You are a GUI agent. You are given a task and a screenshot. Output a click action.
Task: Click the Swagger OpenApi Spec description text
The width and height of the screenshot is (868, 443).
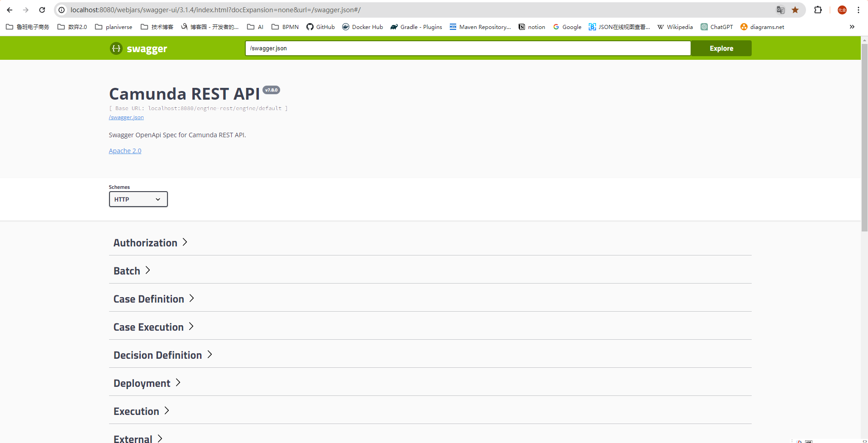177,135
